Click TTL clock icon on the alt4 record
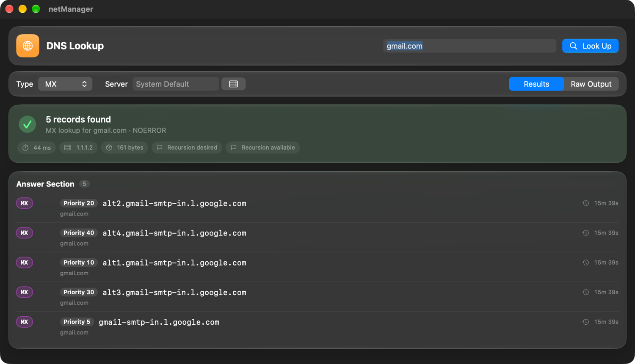 point(585,233)
